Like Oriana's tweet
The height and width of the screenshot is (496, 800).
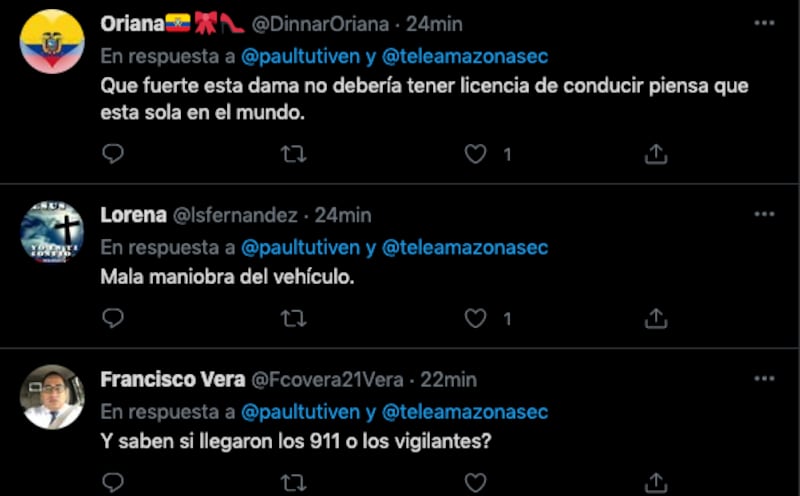click(475, 154)
